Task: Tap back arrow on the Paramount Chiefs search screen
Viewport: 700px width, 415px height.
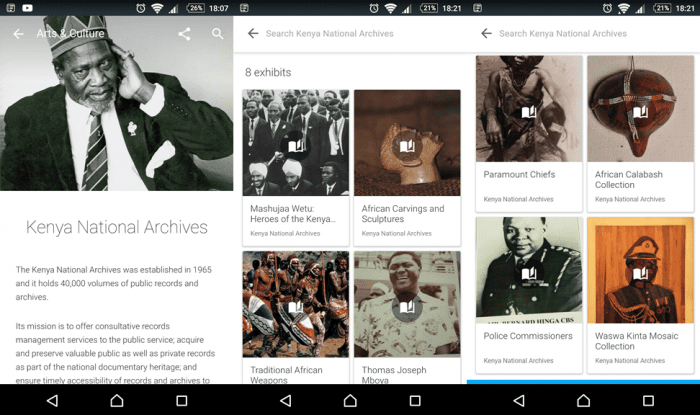Action: (487, 33)
